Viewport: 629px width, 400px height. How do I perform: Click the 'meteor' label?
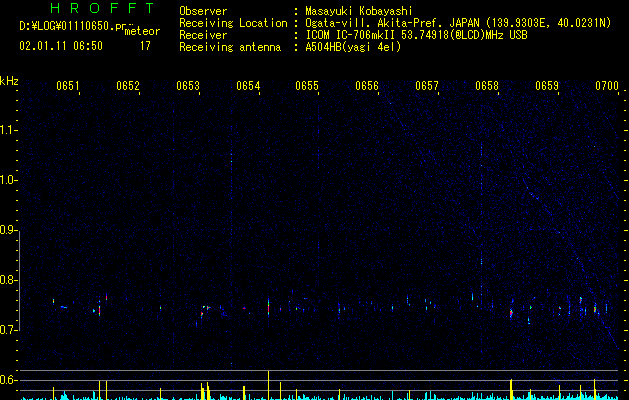142,31
